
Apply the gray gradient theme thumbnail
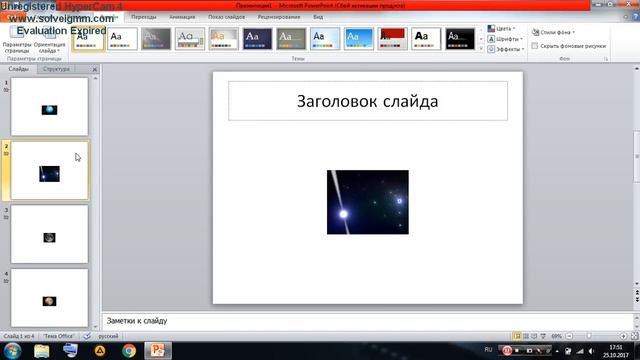(x=156, y=39)
